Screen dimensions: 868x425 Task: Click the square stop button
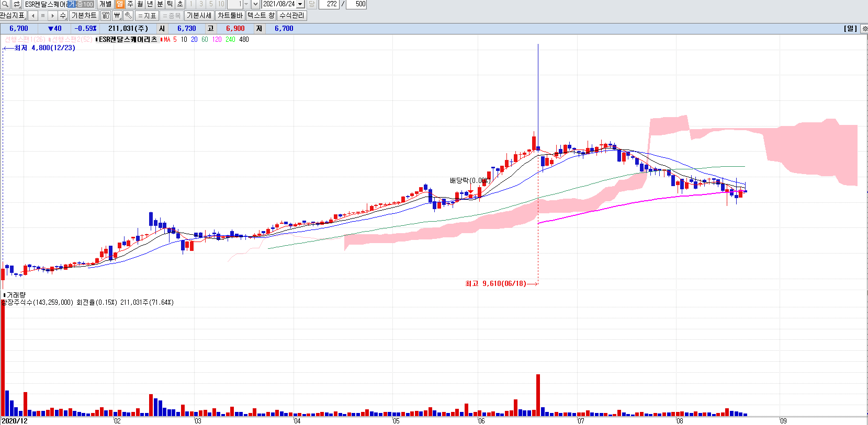tap(43, 16)
